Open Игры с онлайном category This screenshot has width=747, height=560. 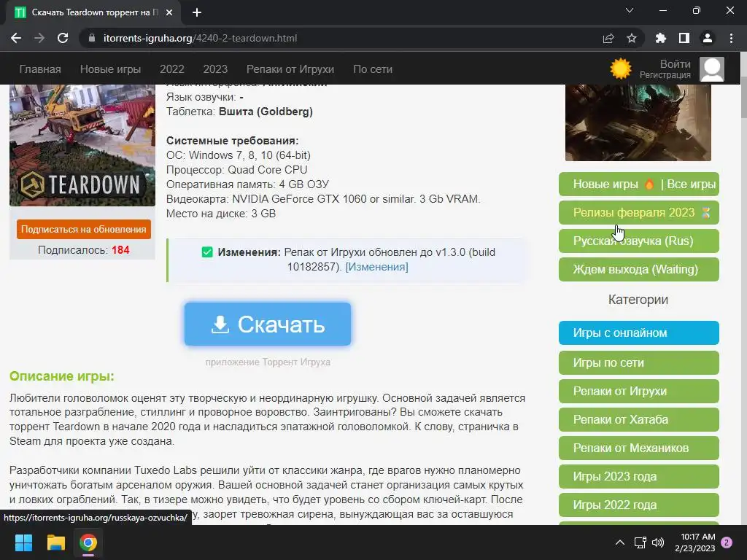tap(639, 332)
